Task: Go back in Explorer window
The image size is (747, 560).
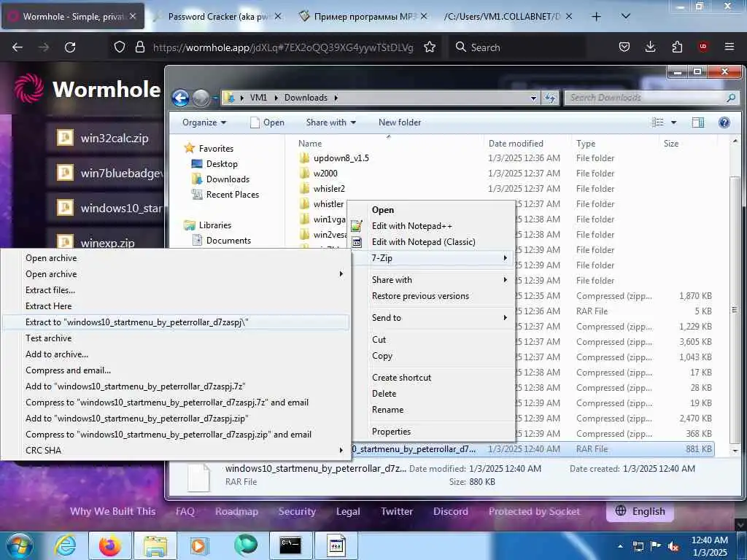Action: [181, 98]
